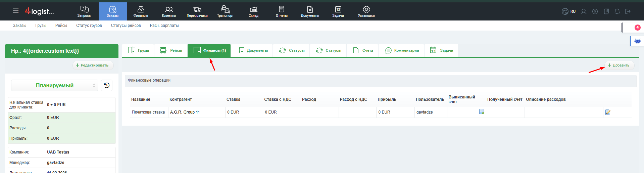Open the chatbot assistant icon

tap(637, 41)
